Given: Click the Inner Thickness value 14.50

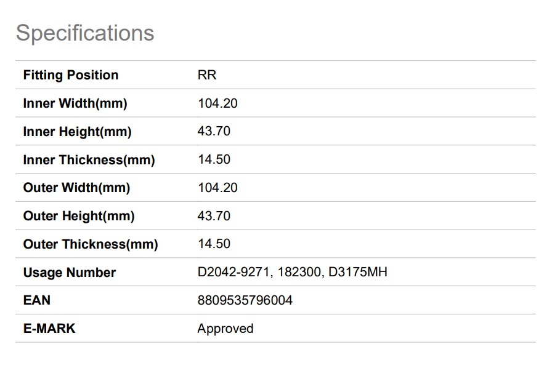Looking at the screenshot, I should tap(214, 159).
